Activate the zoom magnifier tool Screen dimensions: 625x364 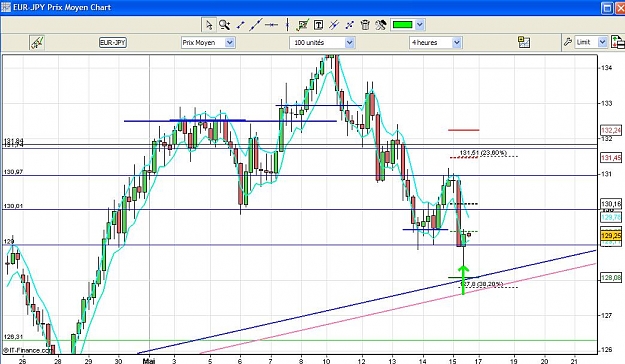click(x=224, y=25)
